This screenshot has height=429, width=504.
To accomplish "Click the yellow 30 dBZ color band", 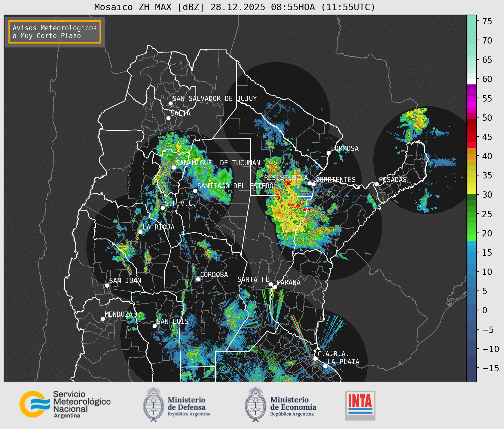I will click(472, 191).
